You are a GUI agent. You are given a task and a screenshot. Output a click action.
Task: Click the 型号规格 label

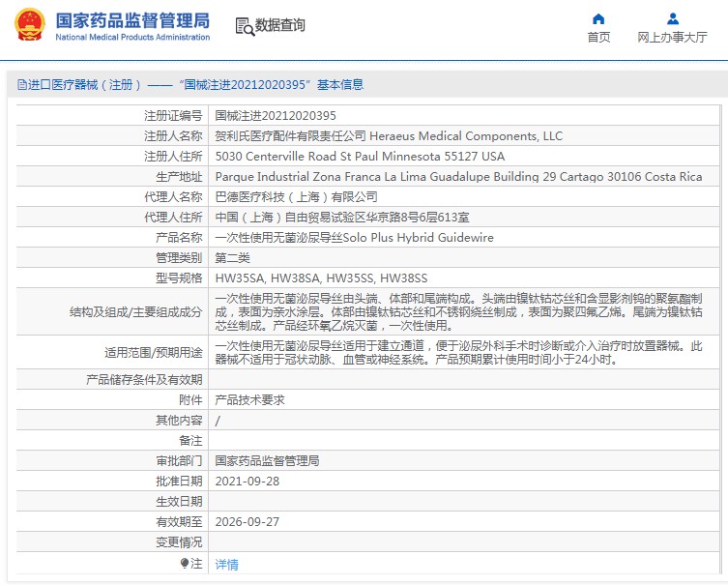click(179, 278)
